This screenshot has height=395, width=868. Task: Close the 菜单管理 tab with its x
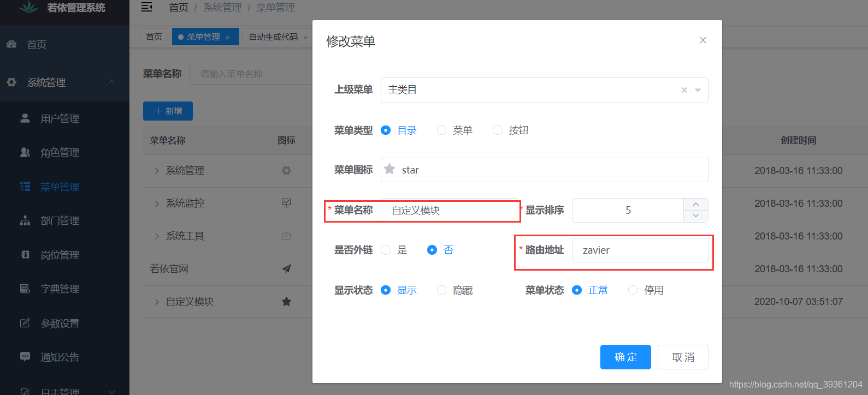228,37
